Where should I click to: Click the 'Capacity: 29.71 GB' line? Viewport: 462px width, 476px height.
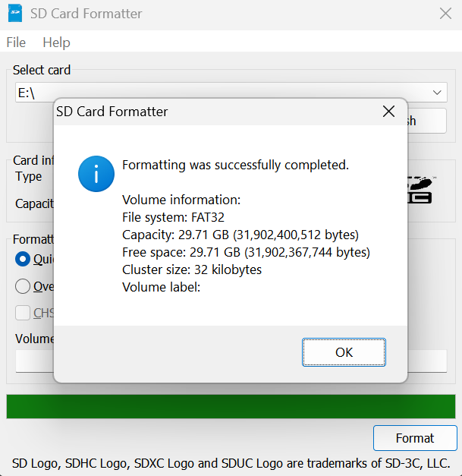tap(240, 235)
